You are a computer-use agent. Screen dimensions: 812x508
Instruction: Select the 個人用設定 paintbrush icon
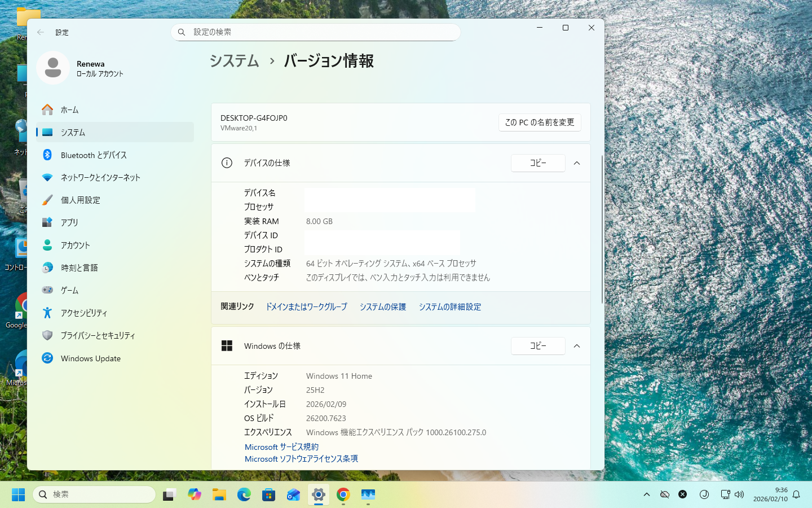pos(47,200)
